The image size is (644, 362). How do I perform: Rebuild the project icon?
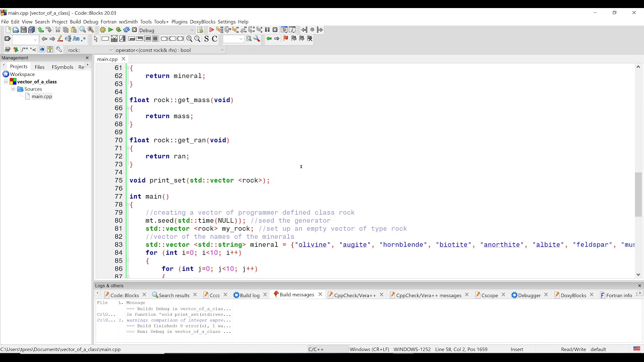pos(126,30)
